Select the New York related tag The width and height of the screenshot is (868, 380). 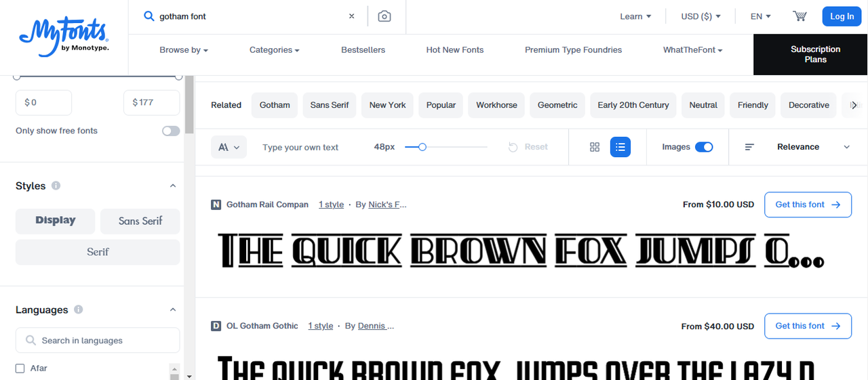388,105
